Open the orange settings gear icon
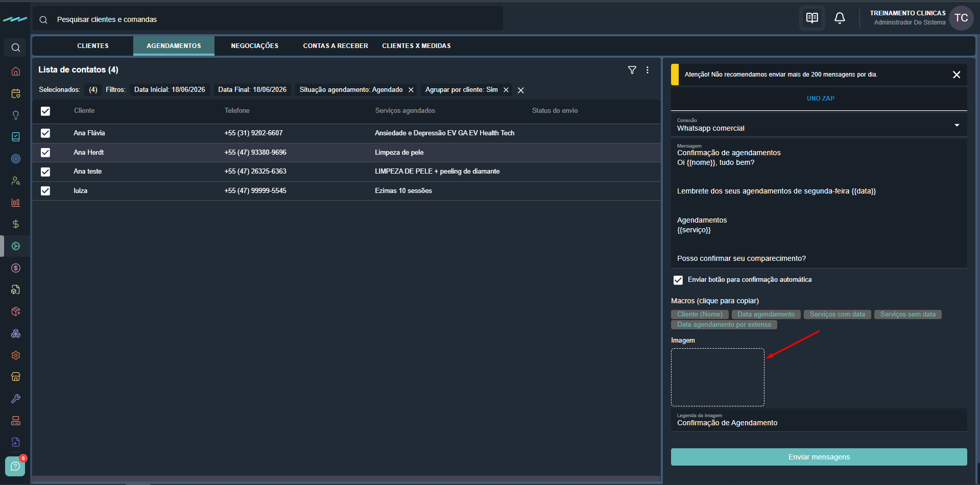980x485 pixels. click(x=16, y=355)
